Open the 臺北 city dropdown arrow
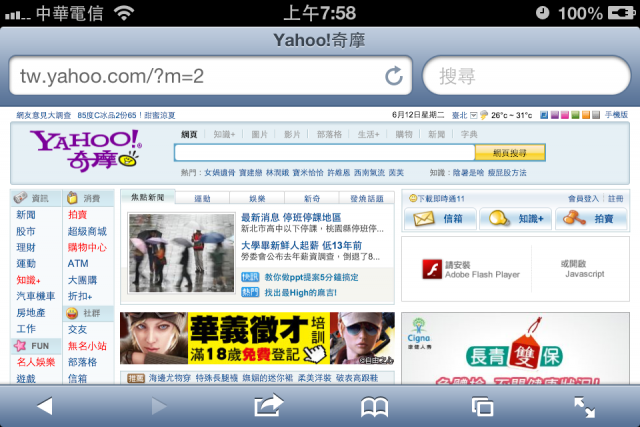Screen dimensions: 640x427 [x=473, y=115]
